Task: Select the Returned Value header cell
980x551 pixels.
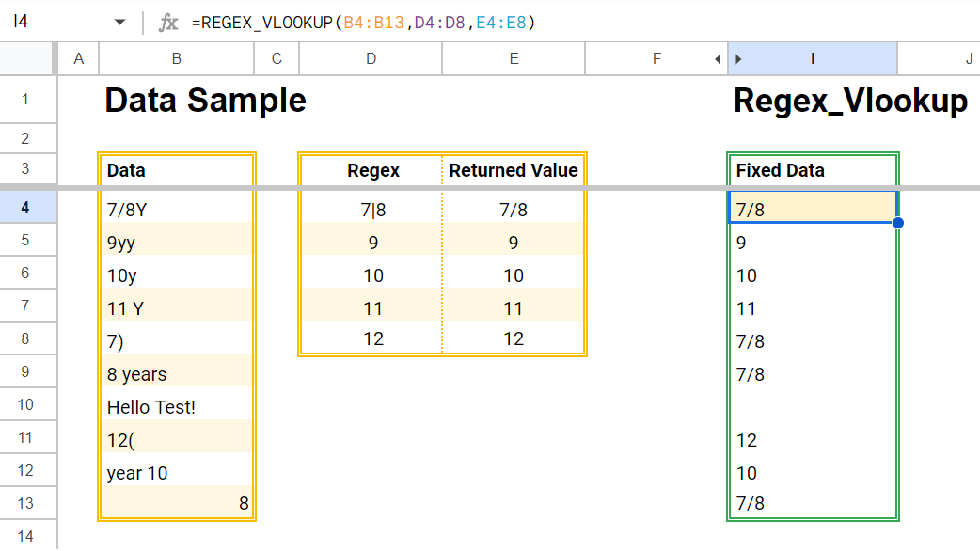Action: click(x=514, y=170)
